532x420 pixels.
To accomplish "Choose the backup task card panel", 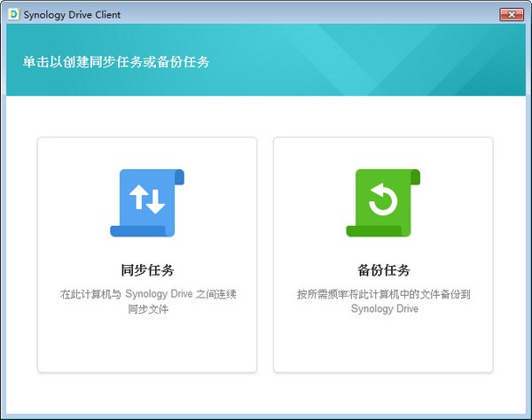I will coord(383,346).
